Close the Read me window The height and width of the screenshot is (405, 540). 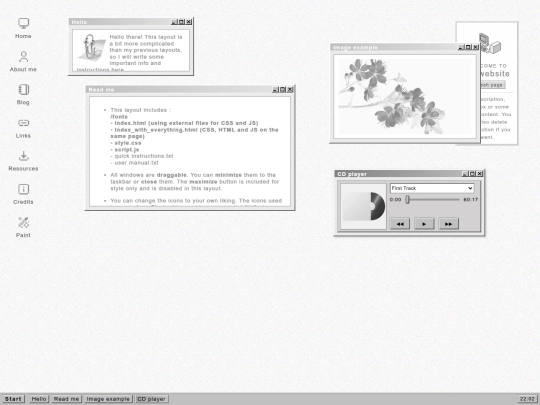pos(290,90)
